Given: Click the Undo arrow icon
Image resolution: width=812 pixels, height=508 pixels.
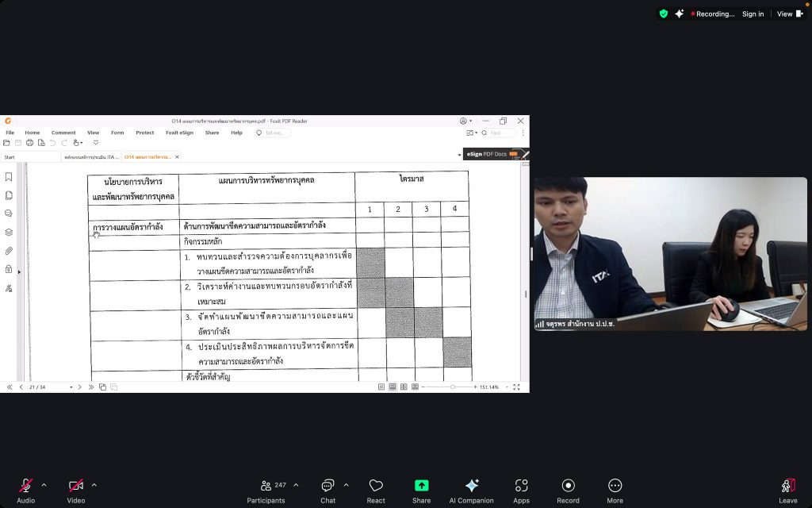Looking at the screenshot, I should [x=52, y=143].
